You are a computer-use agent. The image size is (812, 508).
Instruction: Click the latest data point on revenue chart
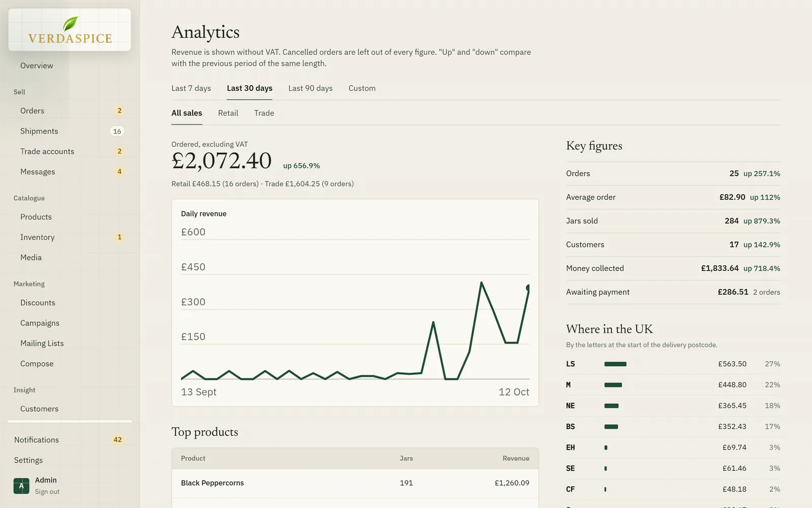[x=528, y=288]
